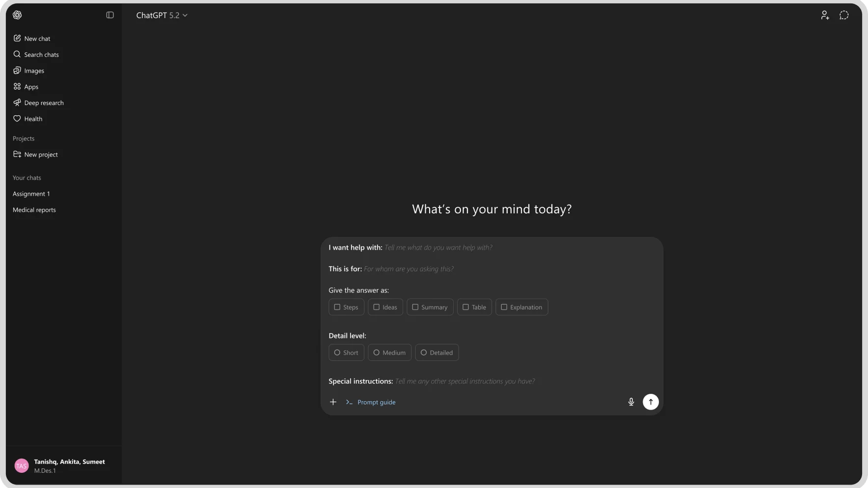This screenshot has width=868, height=488.
Task: Select the Short detail level
Action: point(346,353)
